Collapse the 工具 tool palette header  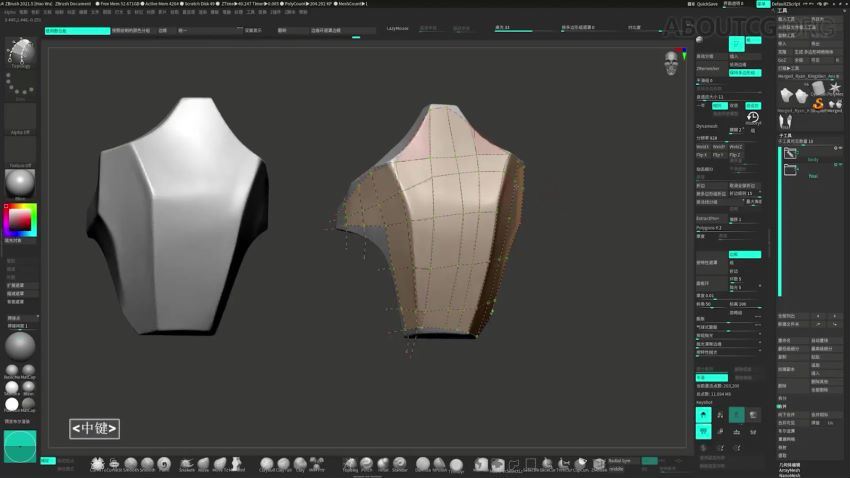[782, 10]
